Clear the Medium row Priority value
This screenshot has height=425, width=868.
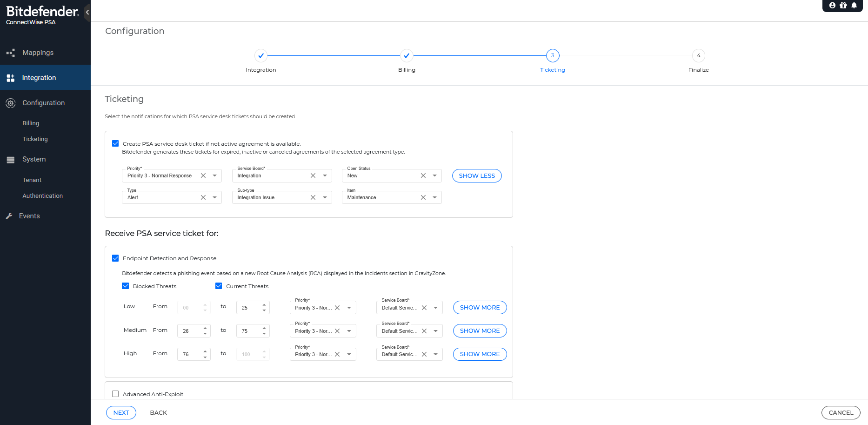pos(337,331)
